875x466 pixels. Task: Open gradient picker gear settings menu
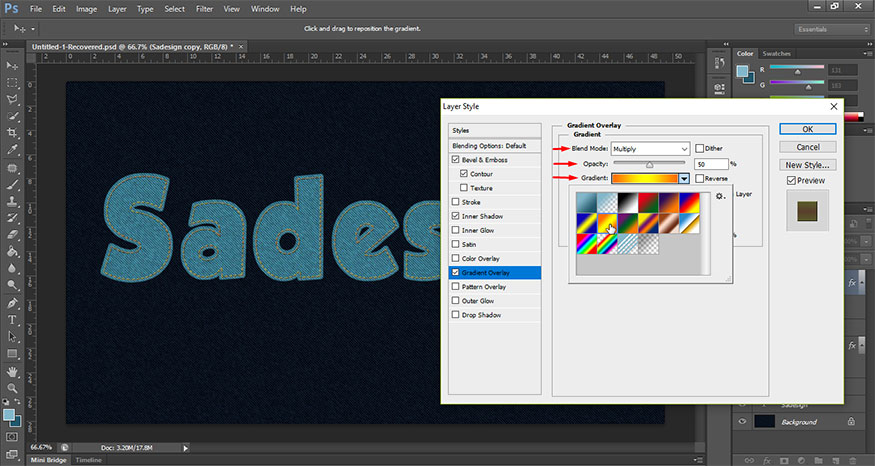(720, 196)
